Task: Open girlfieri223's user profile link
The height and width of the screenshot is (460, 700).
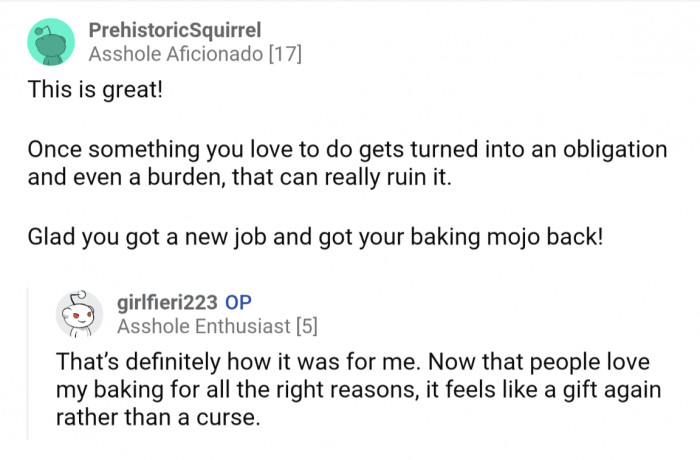Action: pos(168,302)
